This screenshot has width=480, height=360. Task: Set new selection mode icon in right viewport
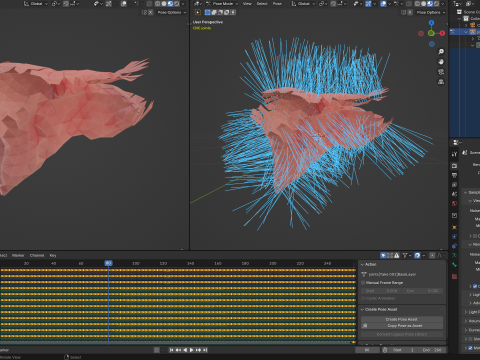[x=208, y=12]
